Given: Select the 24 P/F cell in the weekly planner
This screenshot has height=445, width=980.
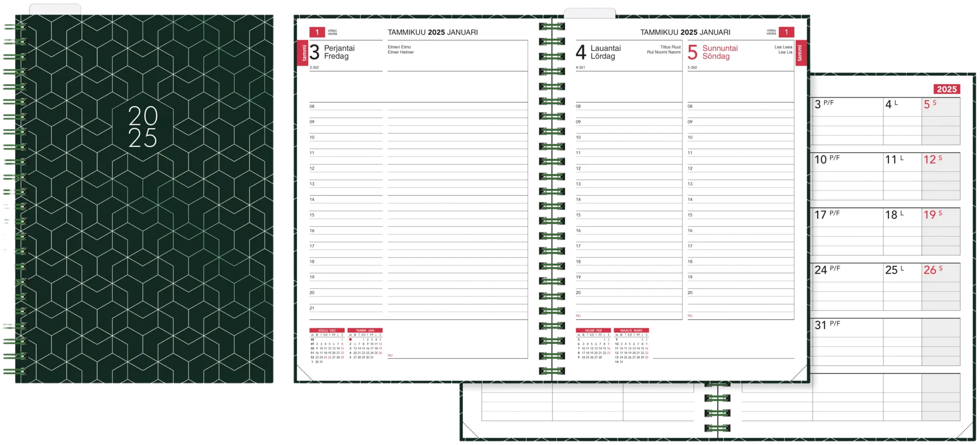Looking at the screenshot, I should [847, 287].
